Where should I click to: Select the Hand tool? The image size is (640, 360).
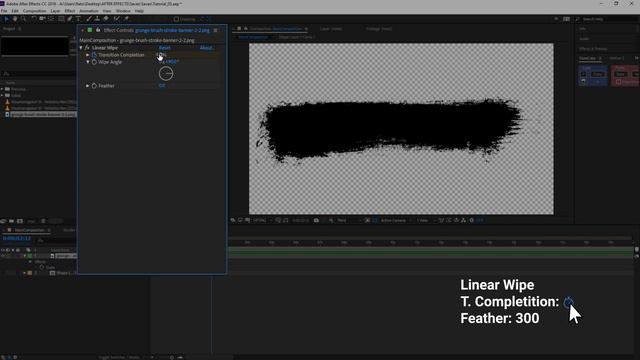click(15, 19)
